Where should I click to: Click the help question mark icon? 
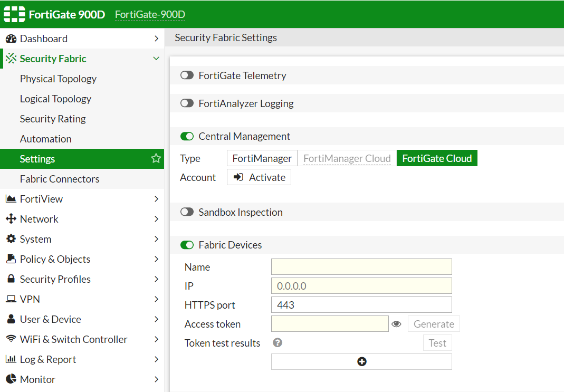[x=278, y=343]
